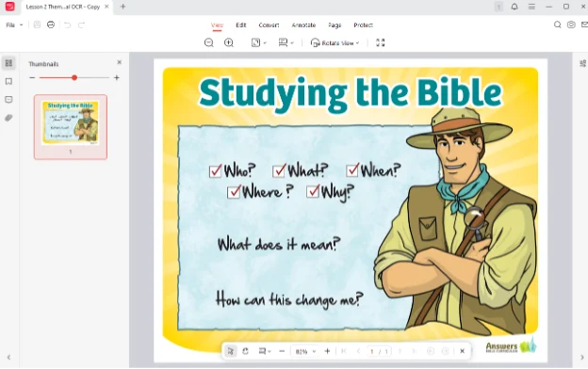This screenshot has width=588, height=369.
Task: Click the rotate icon in floating bar
Action: [x=245, y=351]
